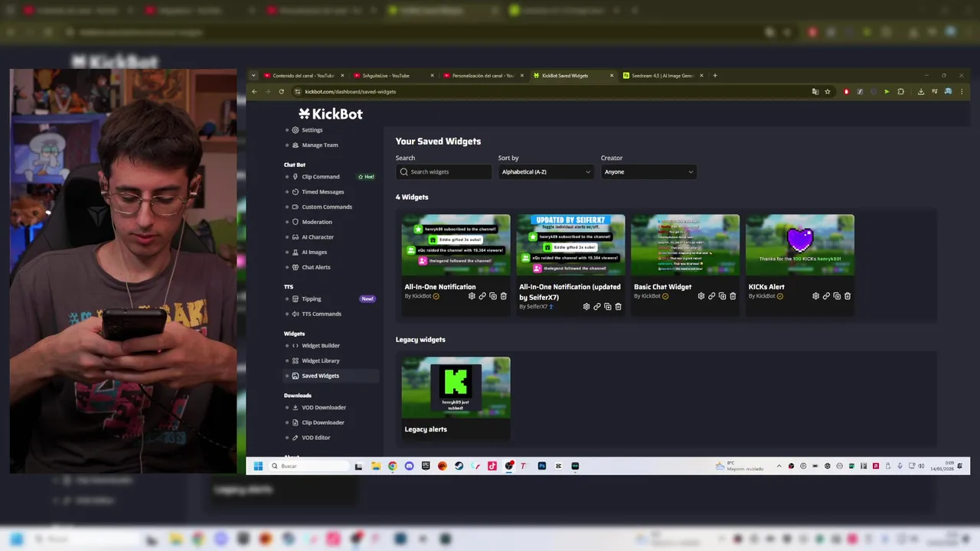
Task: Open the Creator Anyone dropdown
Action: tap(648, 172)
